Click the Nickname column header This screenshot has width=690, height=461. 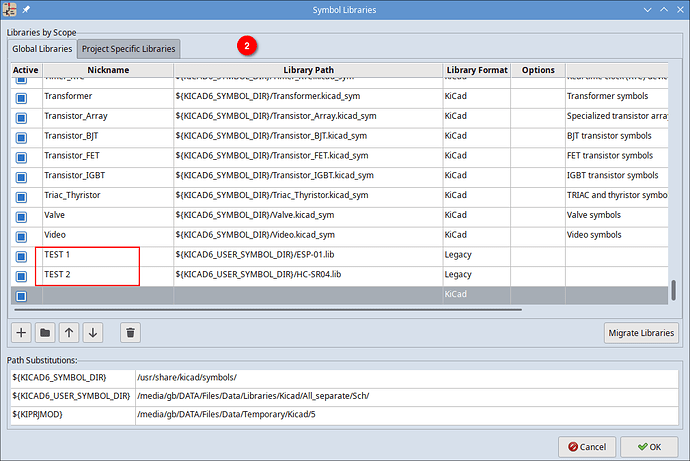coord(108,70)
